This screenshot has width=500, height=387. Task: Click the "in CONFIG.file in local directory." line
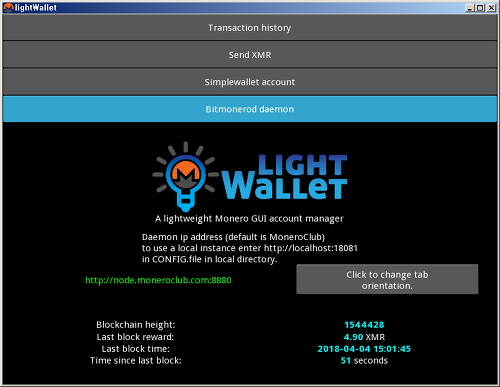(209, 259)
